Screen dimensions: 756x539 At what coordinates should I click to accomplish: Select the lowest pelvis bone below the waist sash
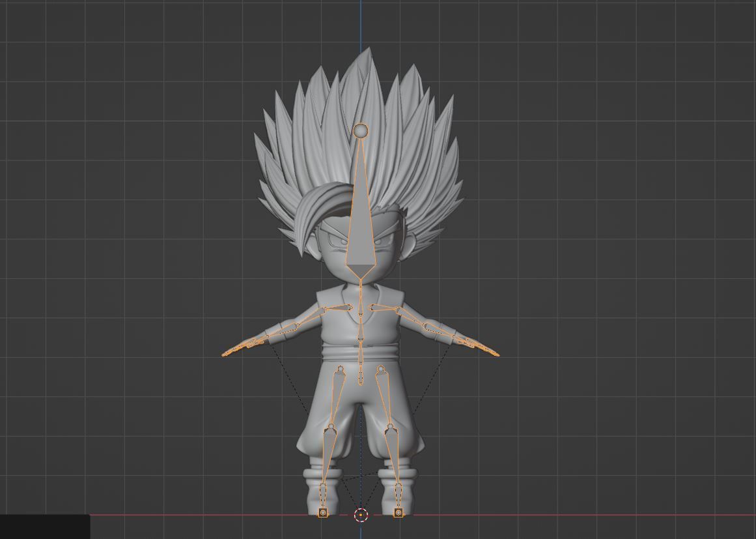[x=361, y=373]
